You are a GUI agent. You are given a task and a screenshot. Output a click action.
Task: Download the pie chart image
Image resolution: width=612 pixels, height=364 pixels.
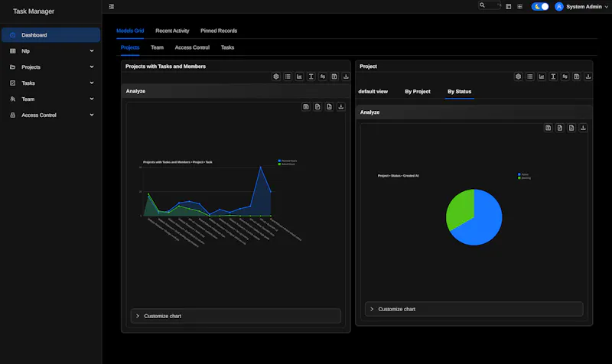583,128
